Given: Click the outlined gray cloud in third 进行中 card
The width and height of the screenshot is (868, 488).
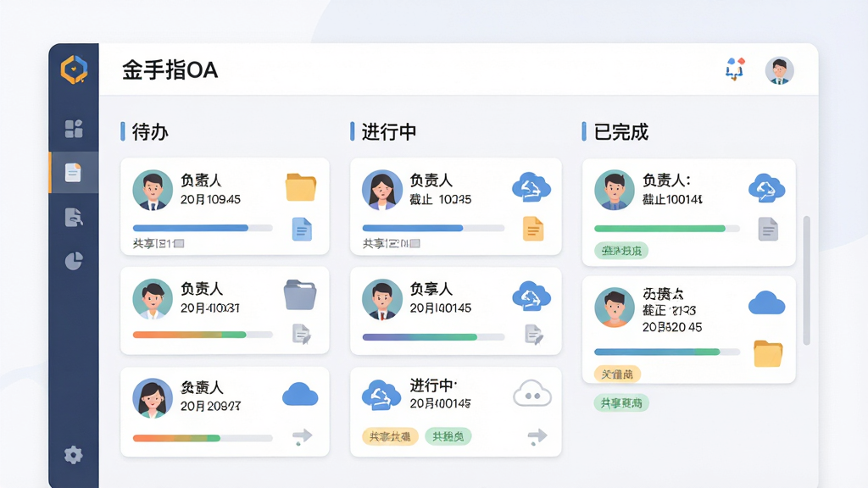Looking at the screenshot, I should pos(532,394).
